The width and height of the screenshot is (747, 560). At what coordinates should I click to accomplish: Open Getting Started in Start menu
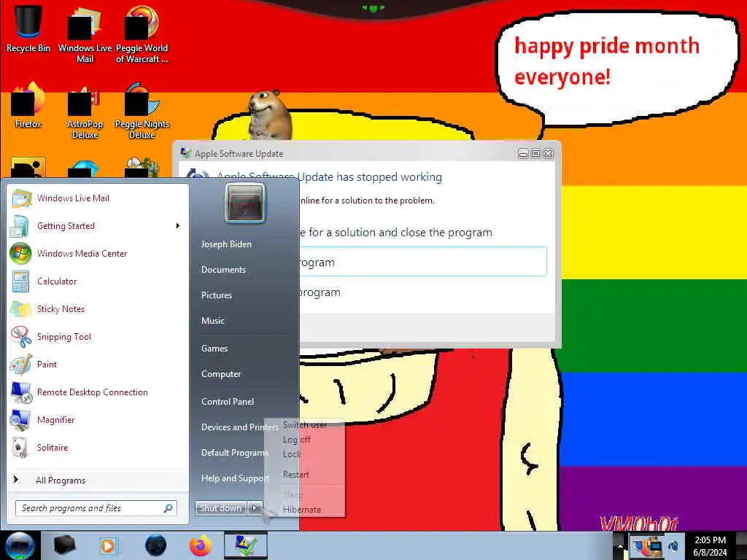point(98,226)
